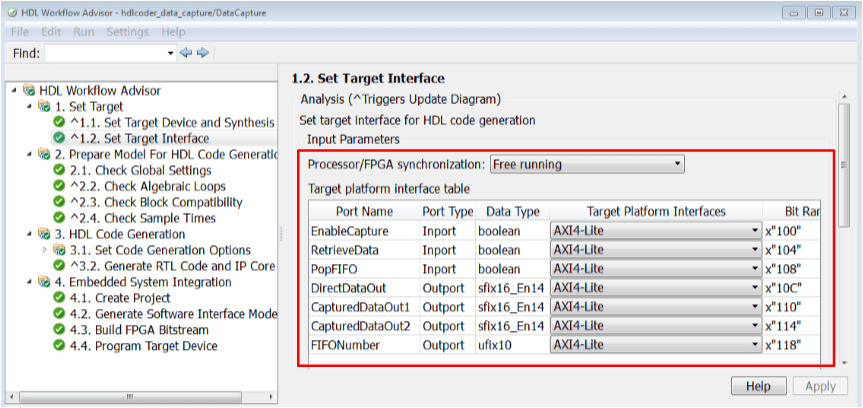Click the Find text input field
The width and height of the screenshot is (863, 408).
pyautogui.click(x=104, y=53)
